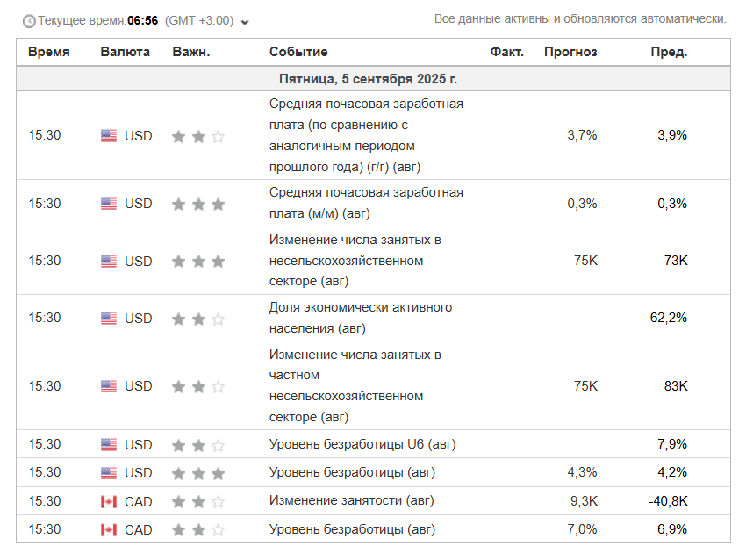Click the clock icon beside current time
This screenshot has width=746, height=560.
tap(29, 21)
